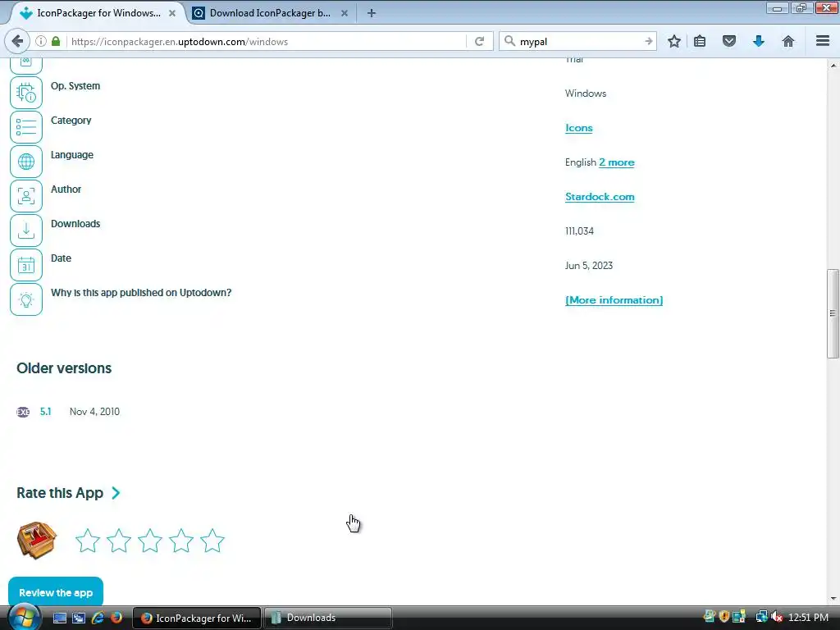
Task: Click the Date calendar icon
Action: point(25,265)
